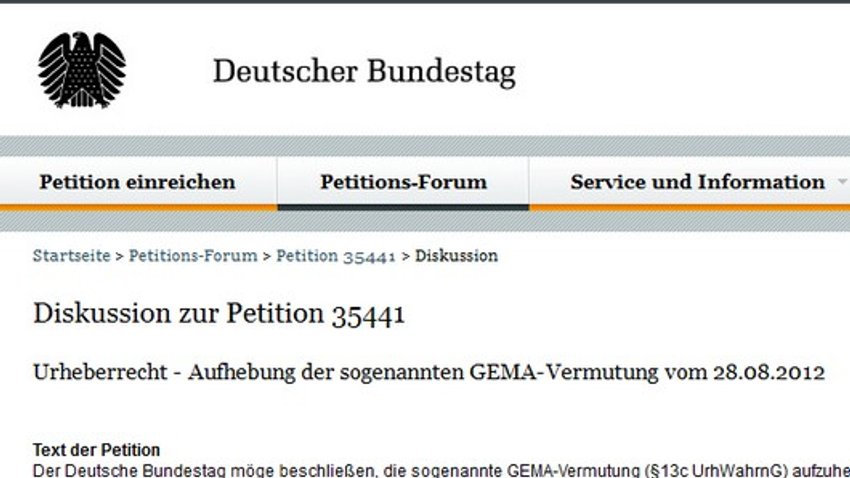Viewport: 850px width, 478px height.
Task: Click the Diskussion breadcrumb entry
Action: [456, 255]
